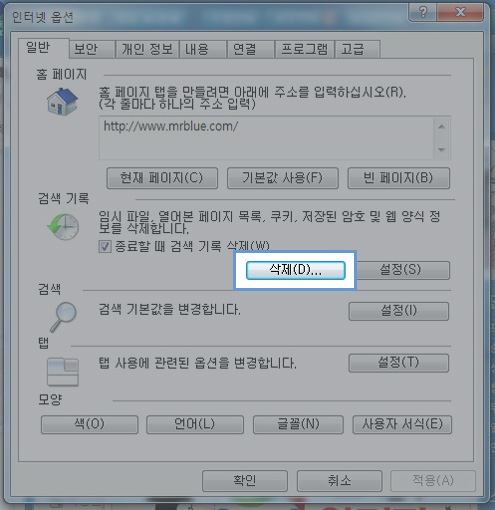Click 현재 페이지(C) button

[162, 178]
